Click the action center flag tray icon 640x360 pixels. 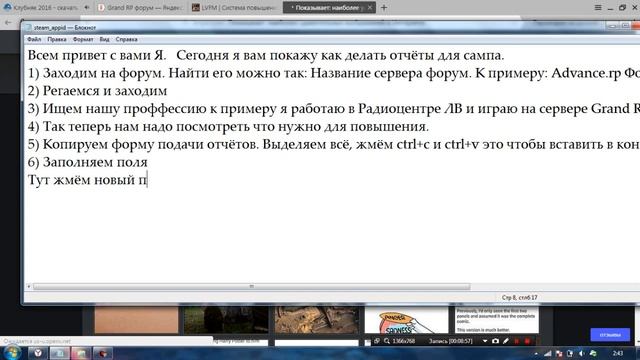[559, 353]
